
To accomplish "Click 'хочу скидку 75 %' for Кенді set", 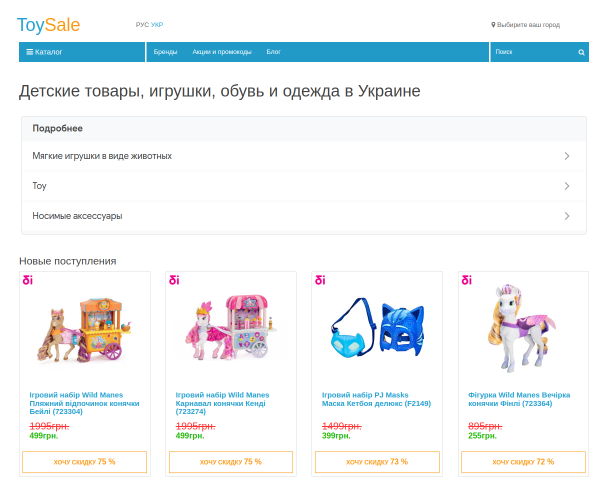I will click(231, 462).
